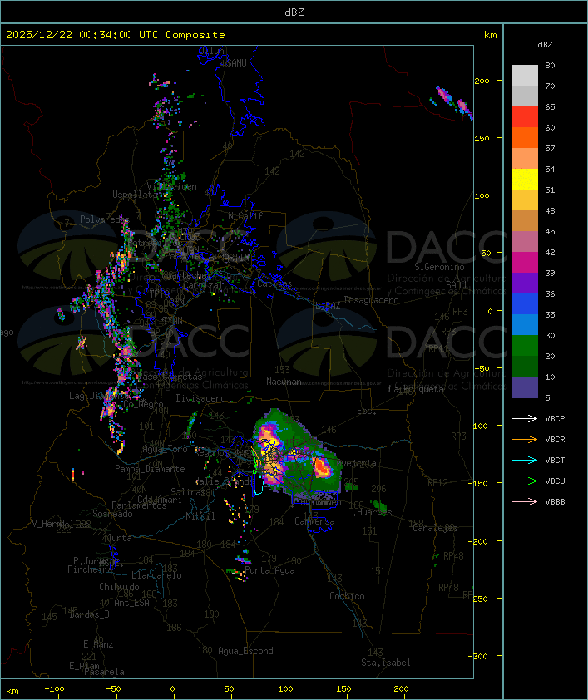Viewport: 588px width, 700px height.
Task: Pick the lightest gray 70–80 dBZ swatch
Action: (x=525, y=75)
